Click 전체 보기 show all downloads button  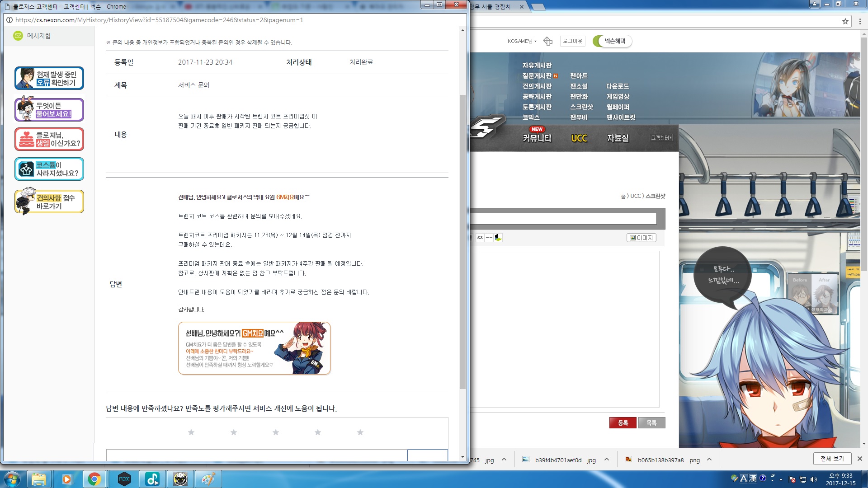832,459
